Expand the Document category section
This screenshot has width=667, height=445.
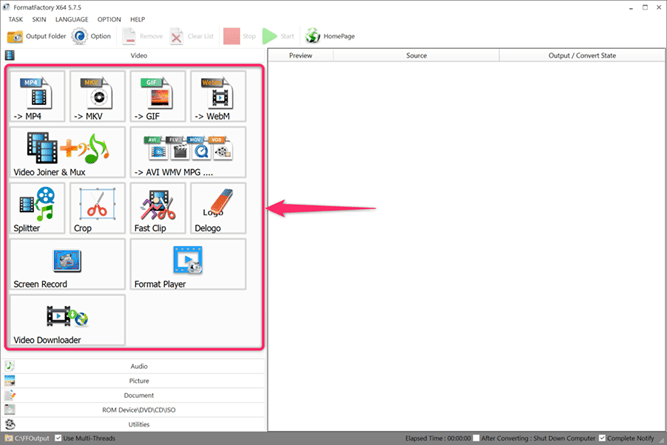coord(134,395)
